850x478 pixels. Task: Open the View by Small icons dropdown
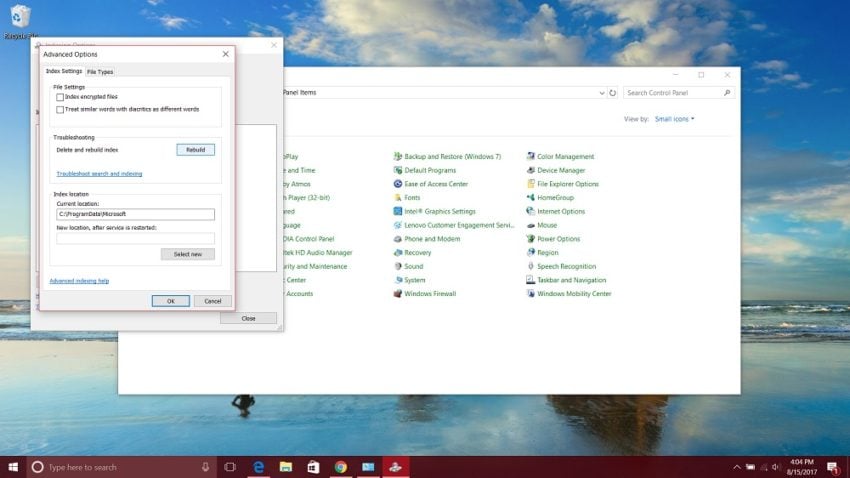pos(674,119)
